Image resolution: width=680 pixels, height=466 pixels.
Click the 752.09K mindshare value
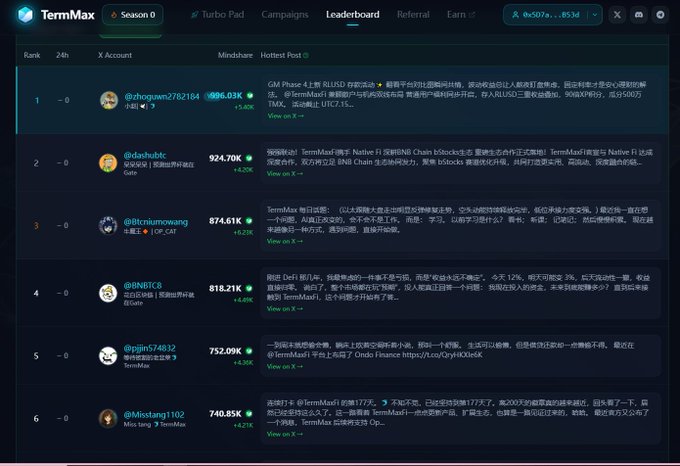[225, 351]
